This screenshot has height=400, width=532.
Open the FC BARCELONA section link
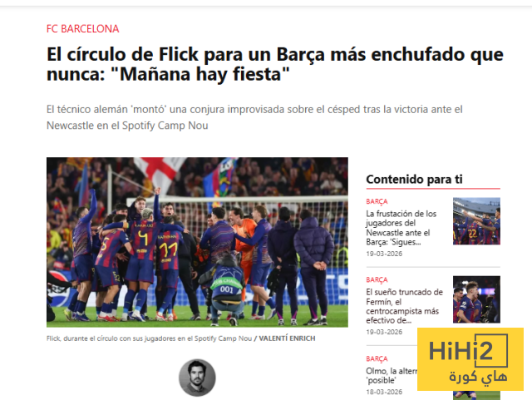coord(83,29)
